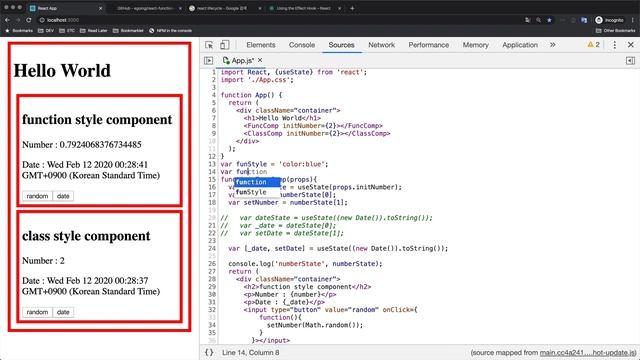The image size is (640, 360).
Task: Click the 'Number : 0.7924068376734485' text
Action: [x=82, y=144]
